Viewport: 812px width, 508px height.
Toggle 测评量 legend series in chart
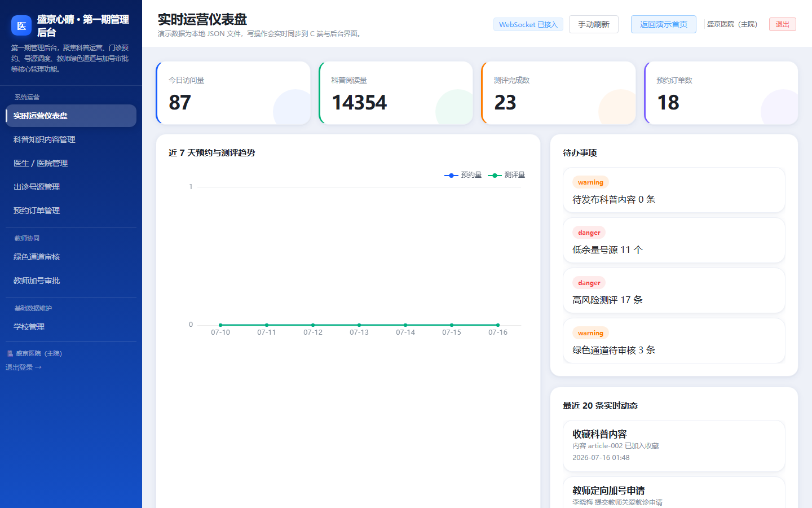click(506, 175)
